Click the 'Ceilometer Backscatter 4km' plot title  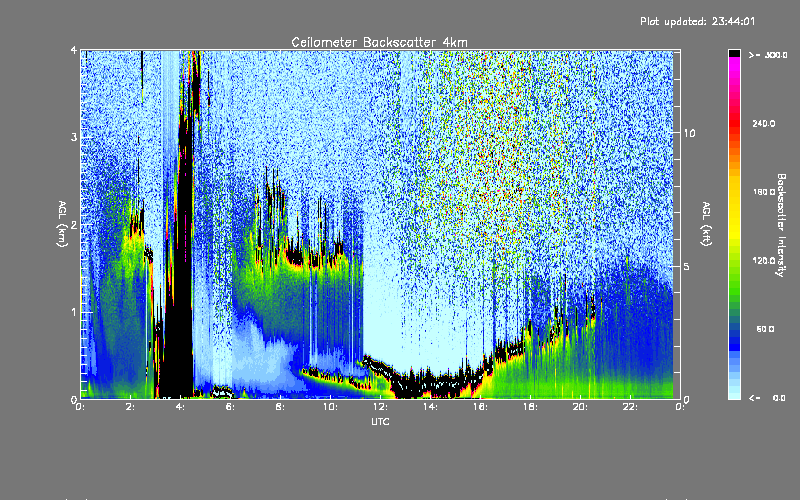(379, 42)
